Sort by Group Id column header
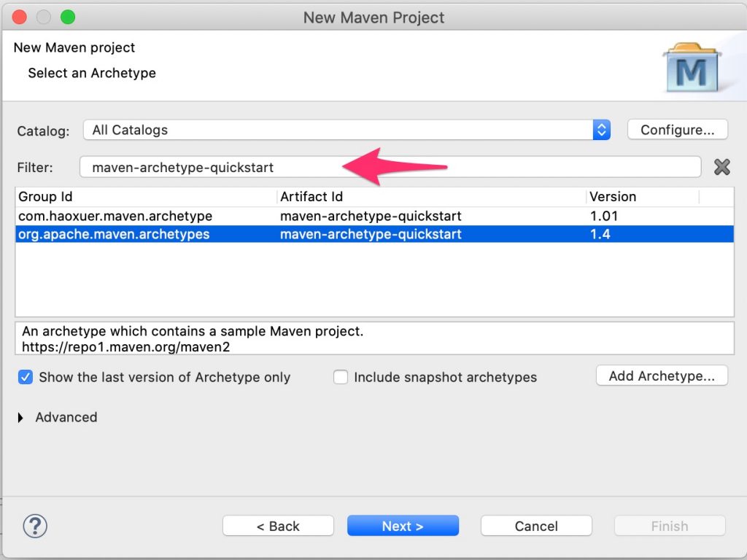This screenshot has height=560, width=747. (146, 197)
